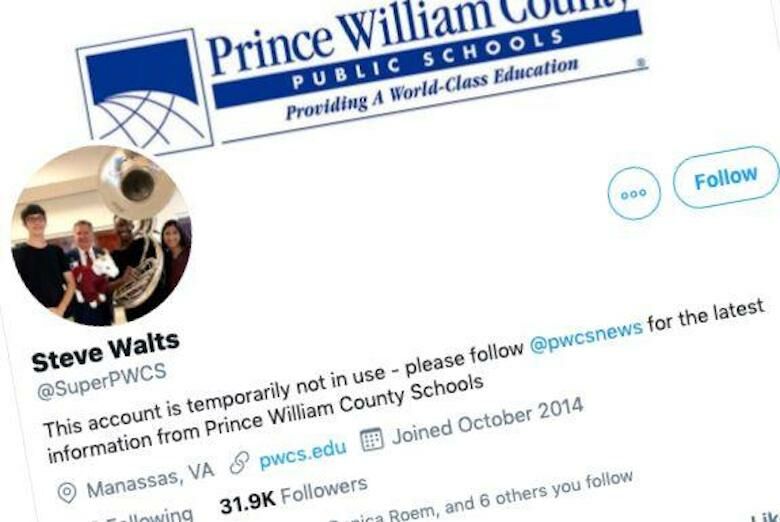Image resolution: width=780 pixels, height=522 pixels.
Task: Switch to the partially visible Likes tab
Action: pyautogui.click(x=766, y=516)
